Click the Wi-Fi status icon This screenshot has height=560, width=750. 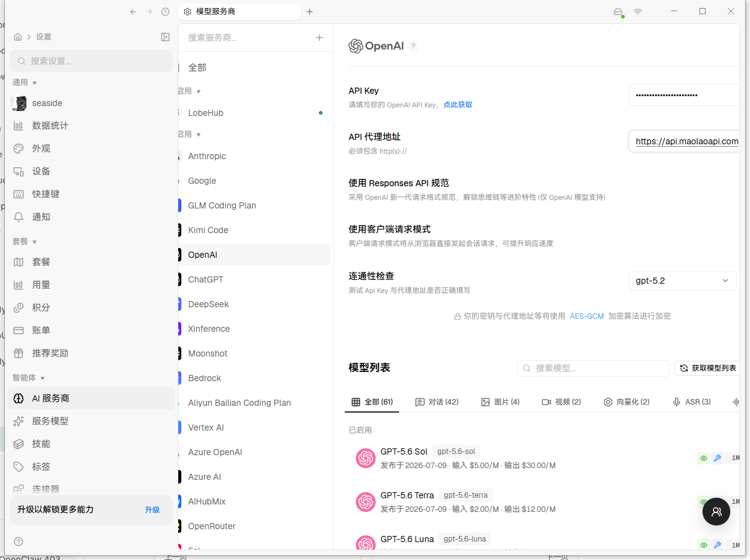click(x=638, y=12)
